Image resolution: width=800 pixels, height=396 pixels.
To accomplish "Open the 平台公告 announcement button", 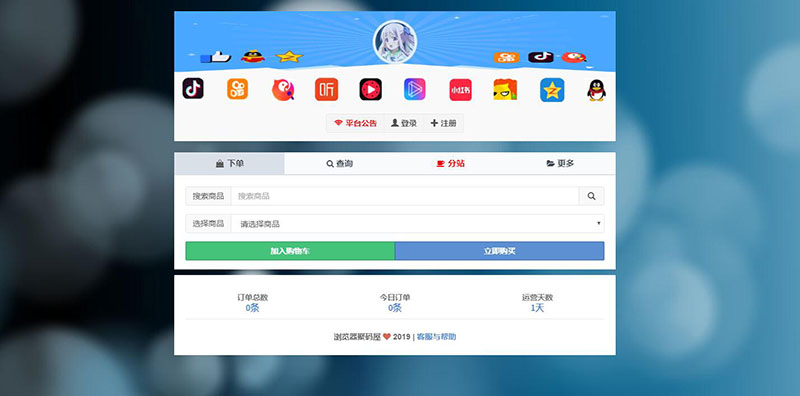I will [x=355, y=123].
